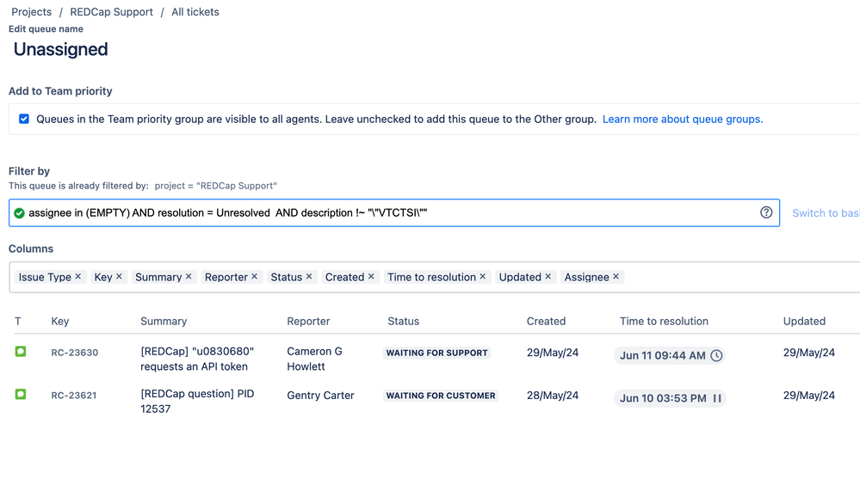Viewport: 860px width, 504px height.
Task: Open Learn more about queue groups link
Action: [x=683, y=119]
